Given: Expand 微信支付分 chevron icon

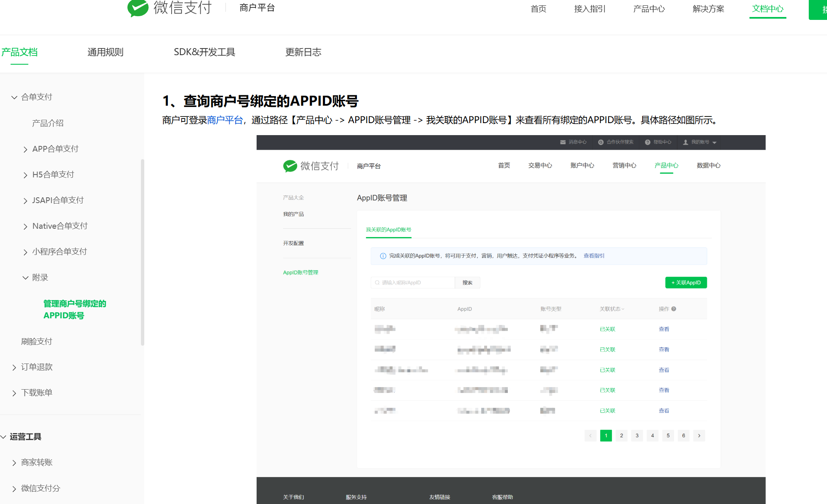Looking at the screenshot, I should click(14, 489).
